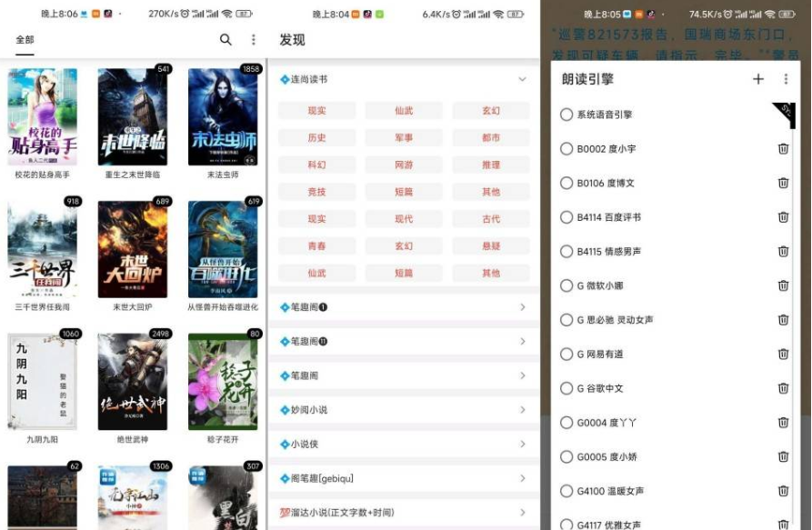
Task: Select the G4100 温暖女声 radio button
Action: (566, 491)
